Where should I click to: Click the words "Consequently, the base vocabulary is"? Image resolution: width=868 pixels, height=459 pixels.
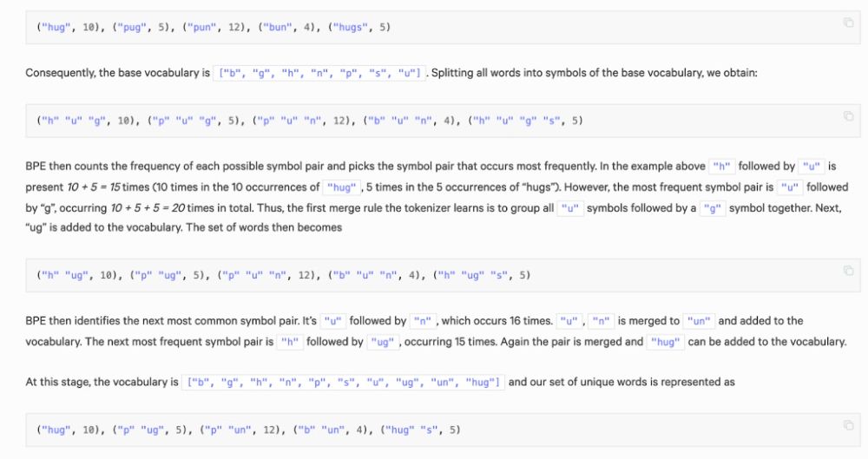(118, 73)
